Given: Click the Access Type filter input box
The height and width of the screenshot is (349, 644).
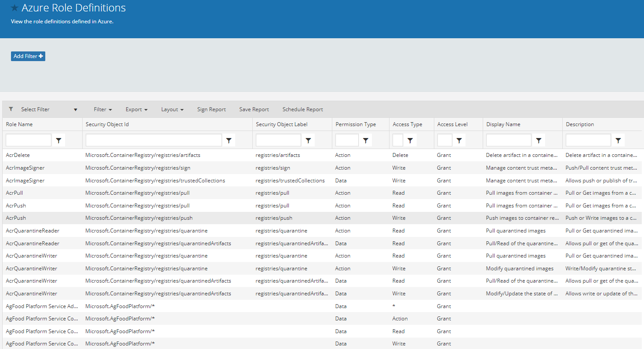Looking at the screenshot, I should tap(398, 140).
